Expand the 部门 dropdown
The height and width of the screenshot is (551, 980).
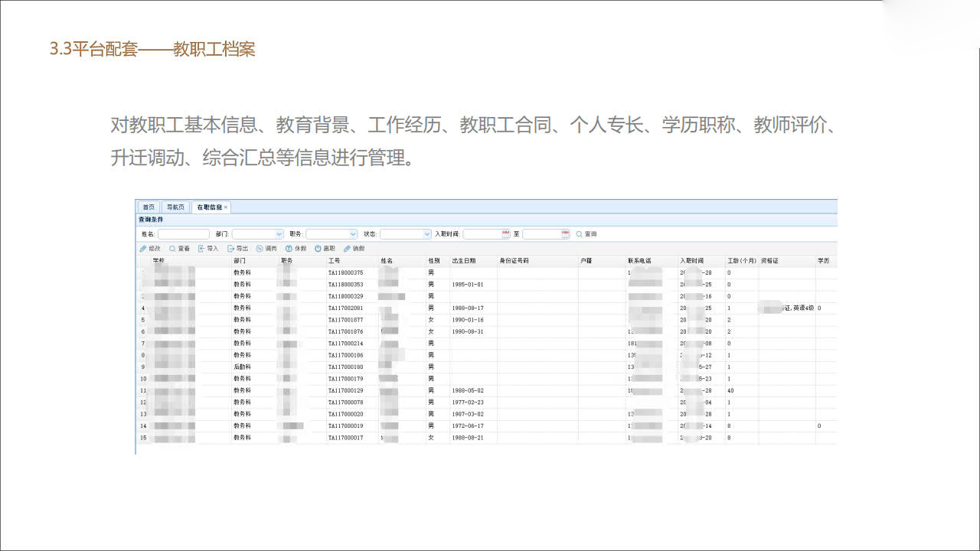pos(279,234)
